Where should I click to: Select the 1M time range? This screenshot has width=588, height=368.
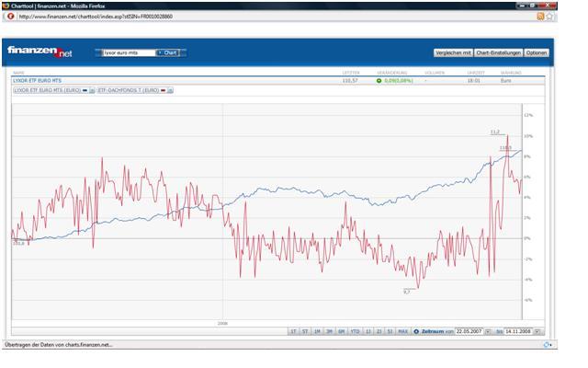(317, 331)
